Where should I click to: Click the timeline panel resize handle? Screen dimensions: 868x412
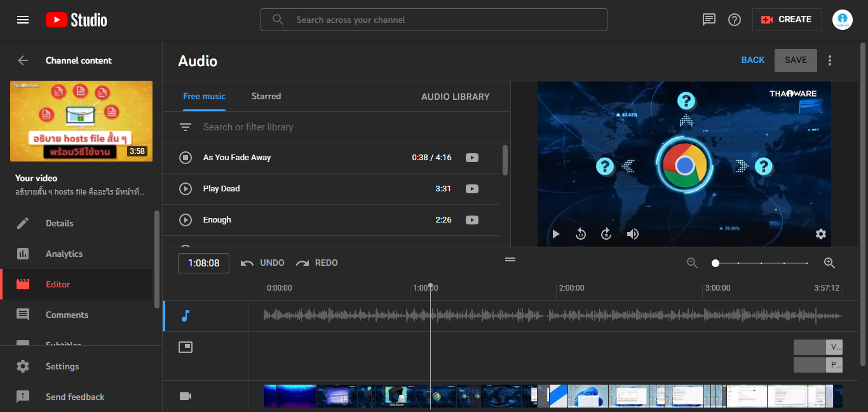[510, 259]
